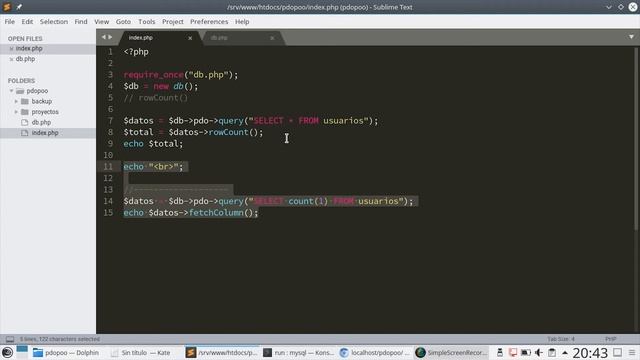Place cursor on the rowCount() line
Viewport: 640px width, 360px height.
[193, 132]
